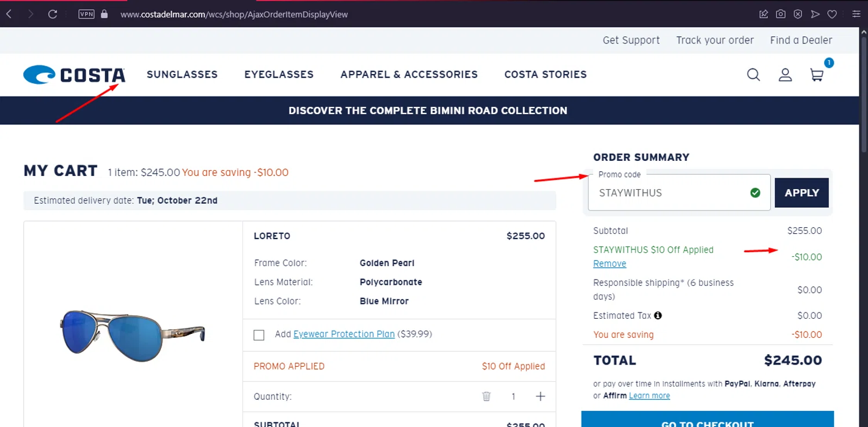Click the padlock site security icon
The height and width of the screenshot is (427, 868).
click(x=104, y=14)
